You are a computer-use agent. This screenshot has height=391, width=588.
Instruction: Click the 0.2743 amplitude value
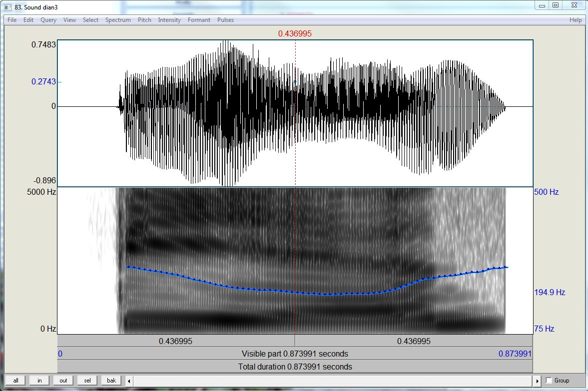pos(43,82)
